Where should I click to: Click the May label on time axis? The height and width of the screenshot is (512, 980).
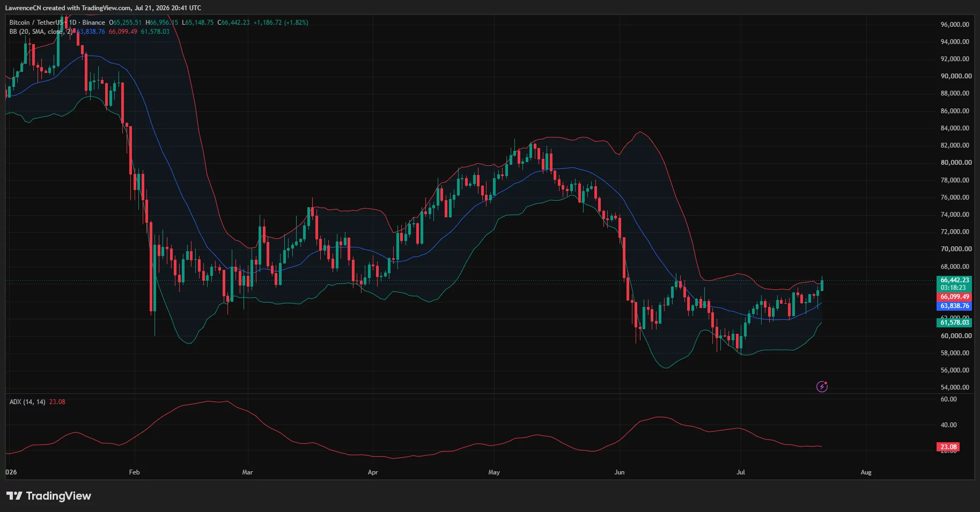click(x=494, y=472)
